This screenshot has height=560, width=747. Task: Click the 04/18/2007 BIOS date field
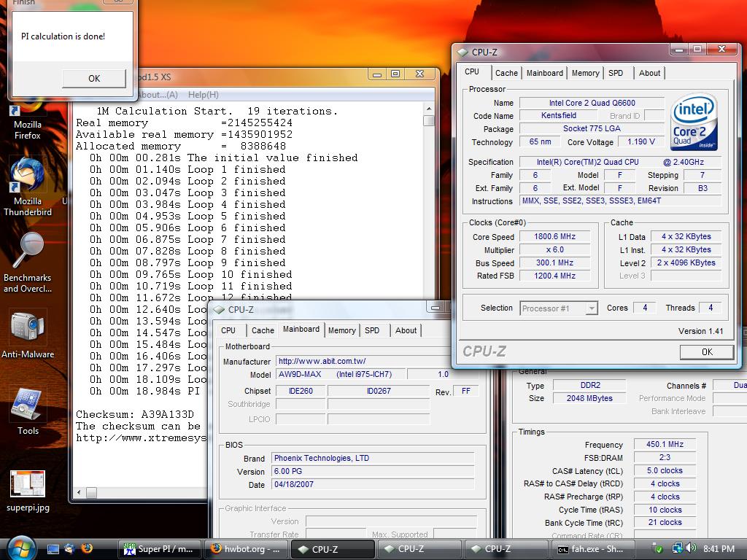click(373, 484)
